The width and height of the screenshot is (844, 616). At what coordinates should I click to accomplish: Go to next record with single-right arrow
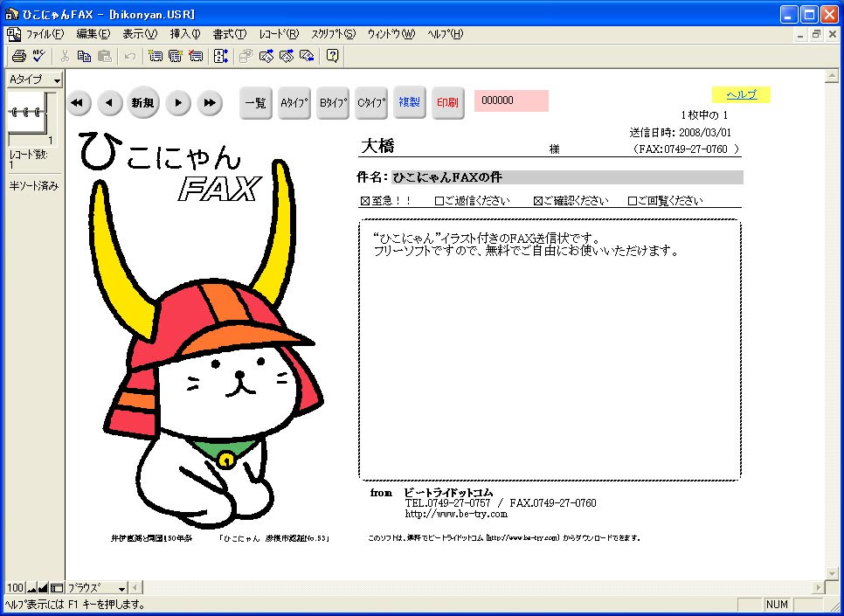click(x=178, y=102)
